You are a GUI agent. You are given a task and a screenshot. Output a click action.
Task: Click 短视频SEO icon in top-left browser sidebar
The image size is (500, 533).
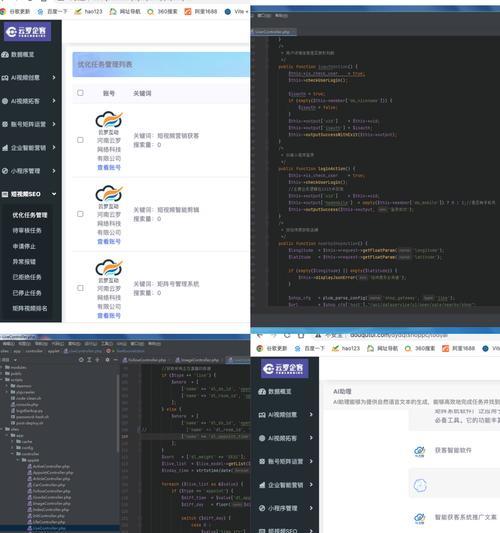click(5, 194)
